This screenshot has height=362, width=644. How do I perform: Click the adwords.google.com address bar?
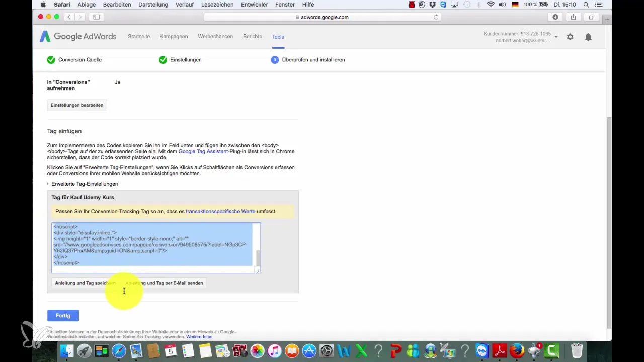[322, 17]
